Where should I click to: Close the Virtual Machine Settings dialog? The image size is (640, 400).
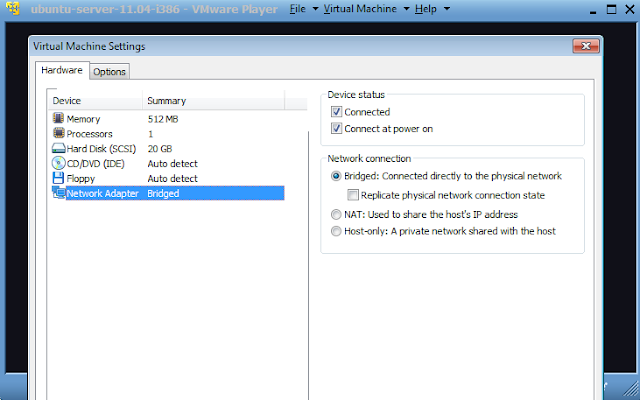pyautogui.click(x=587, y=46)
